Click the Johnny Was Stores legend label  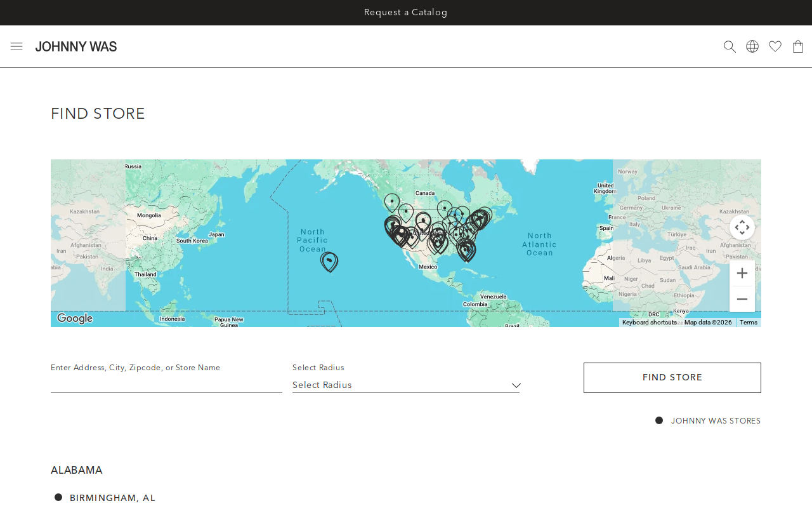pos(716,421)
